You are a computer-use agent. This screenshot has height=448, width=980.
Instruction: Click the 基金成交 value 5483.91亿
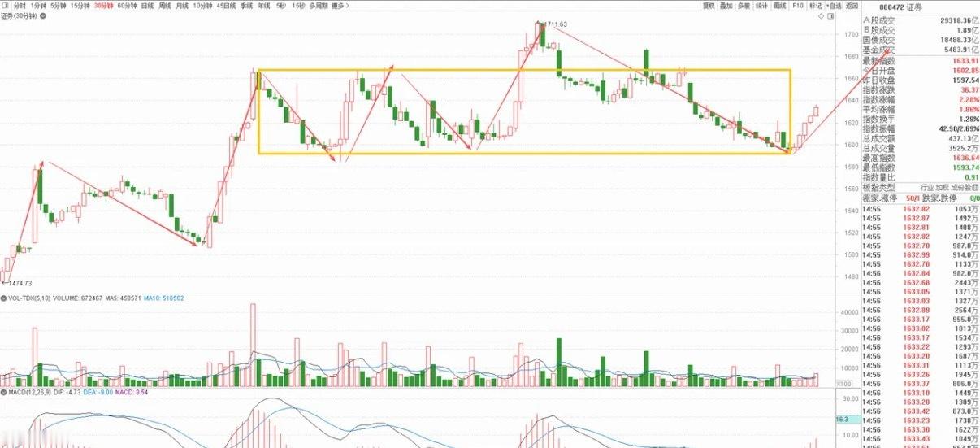click(x=961, y=50)
